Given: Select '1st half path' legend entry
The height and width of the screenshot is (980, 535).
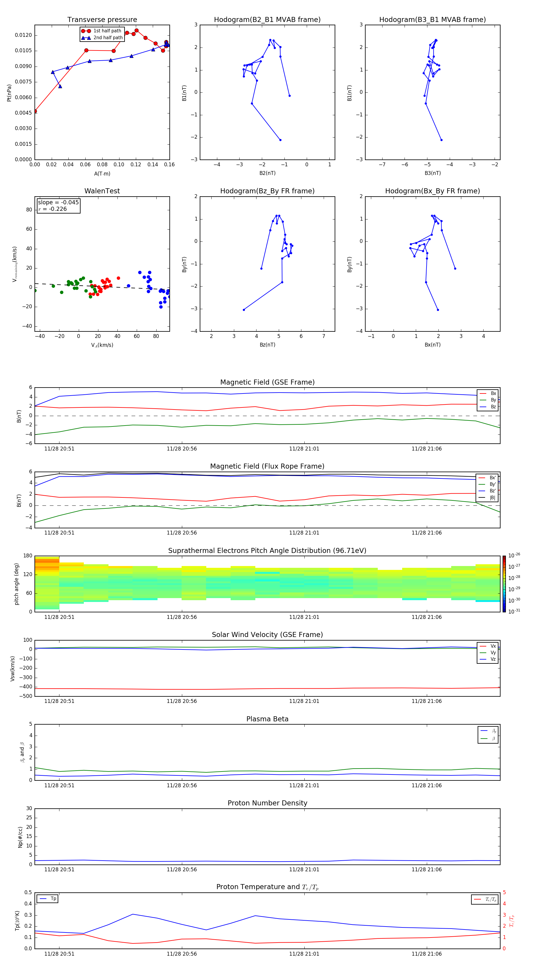Looking at the screenshot, I should coord(102,31).
